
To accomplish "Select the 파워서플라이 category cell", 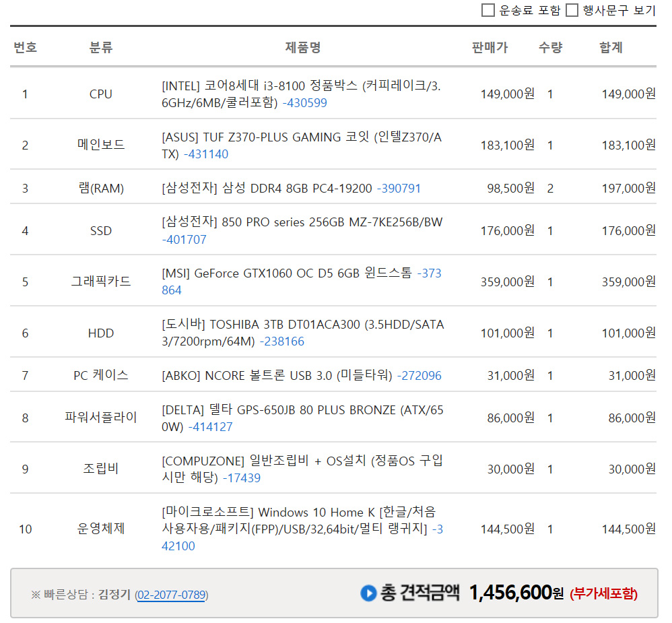I will point(101,418).
